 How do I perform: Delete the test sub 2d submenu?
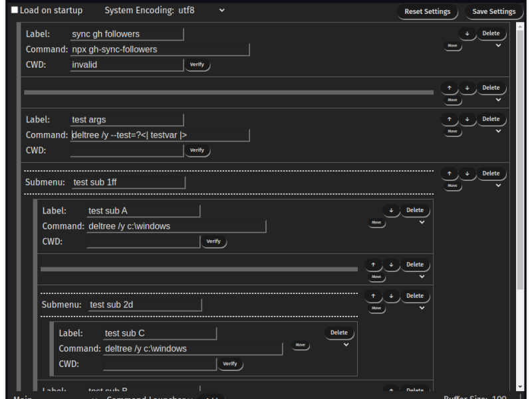(415, 296)
